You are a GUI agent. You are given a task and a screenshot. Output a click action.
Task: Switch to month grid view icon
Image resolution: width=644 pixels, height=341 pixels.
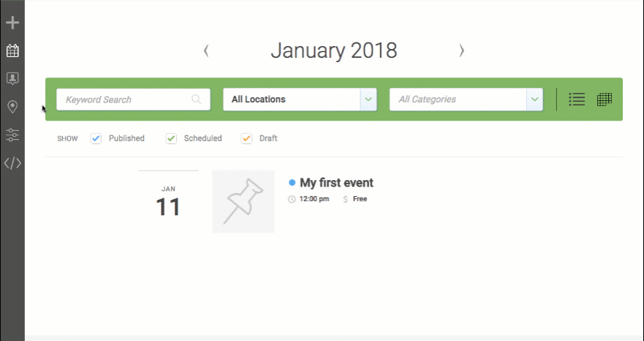coord(604,99)
